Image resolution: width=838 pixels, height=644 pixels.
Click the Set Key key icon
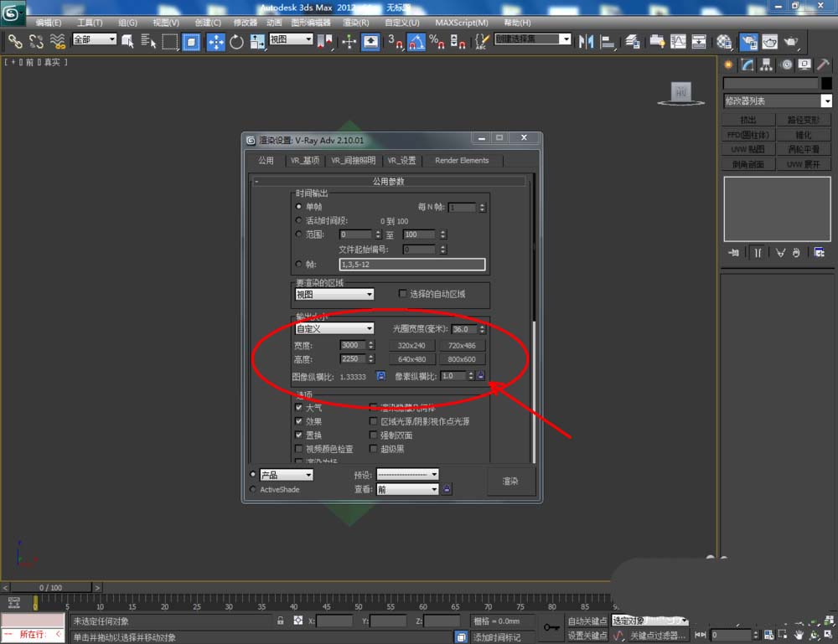pyautogui.click(x=551, y=626)
